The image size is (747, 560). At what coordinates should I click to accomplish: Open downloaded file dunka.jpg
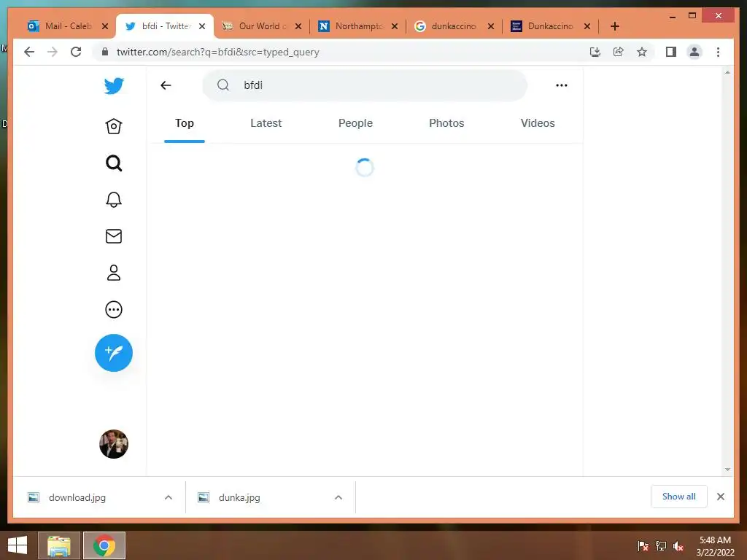tap(239, 497)
